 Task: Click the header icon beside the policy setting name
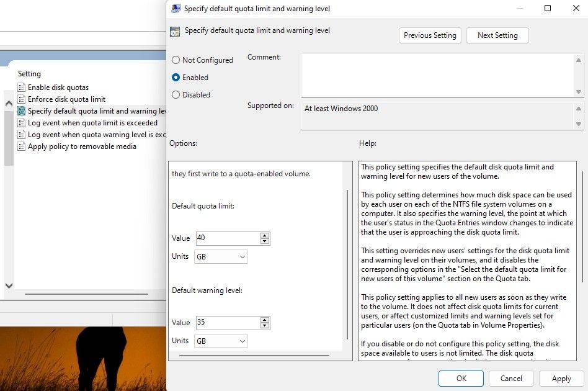pyautogui.click(x=175, y=31)
